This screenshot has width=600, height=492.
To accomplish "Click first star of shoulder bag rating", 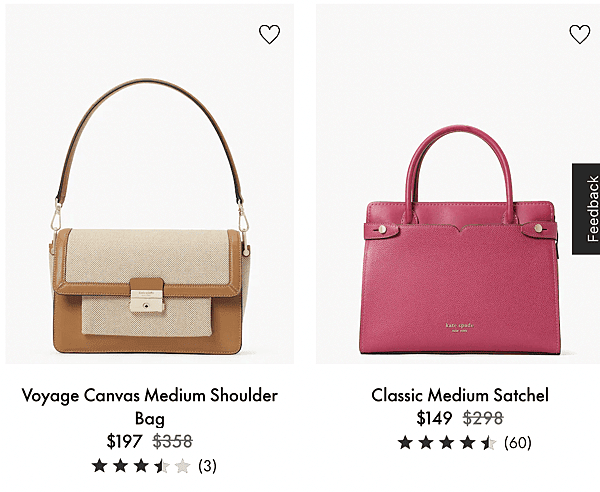I will click(99, 466).
